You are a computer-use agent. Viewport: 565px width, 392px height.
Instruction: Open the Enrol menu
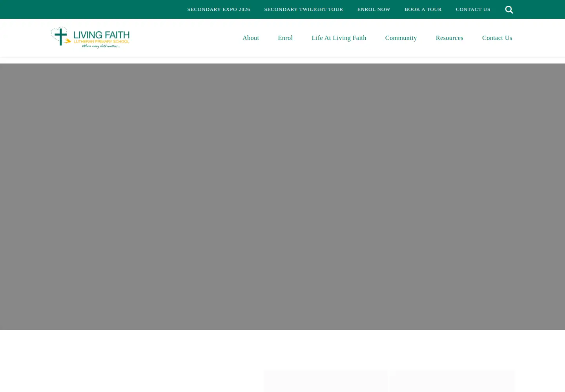click(x=285, y=38)
